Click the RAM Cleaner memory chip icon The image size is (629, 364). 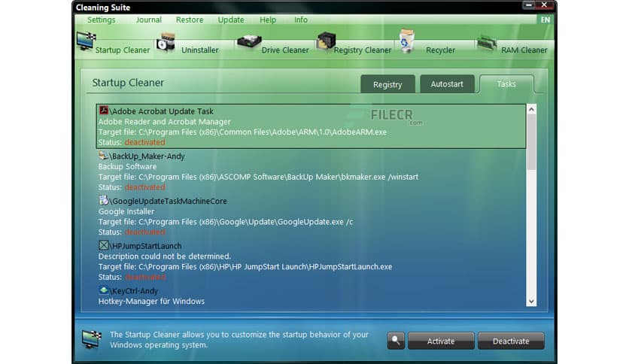[487, 44]
